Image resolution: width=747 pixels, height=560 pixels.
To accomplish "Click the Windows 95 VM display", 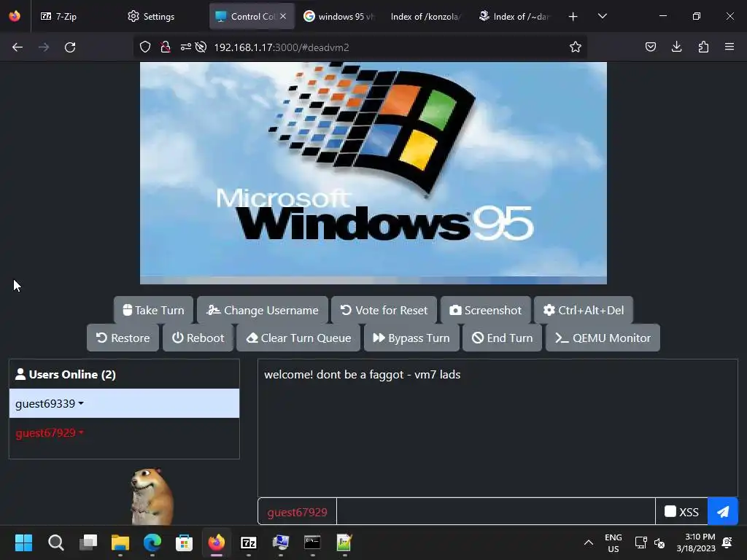I will [373, 173].
